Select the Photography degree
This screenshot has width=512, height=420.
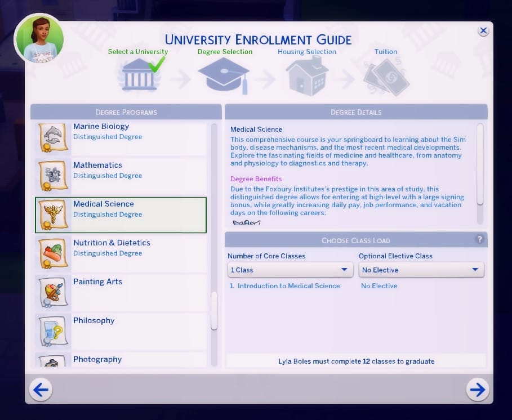(121, 360)
